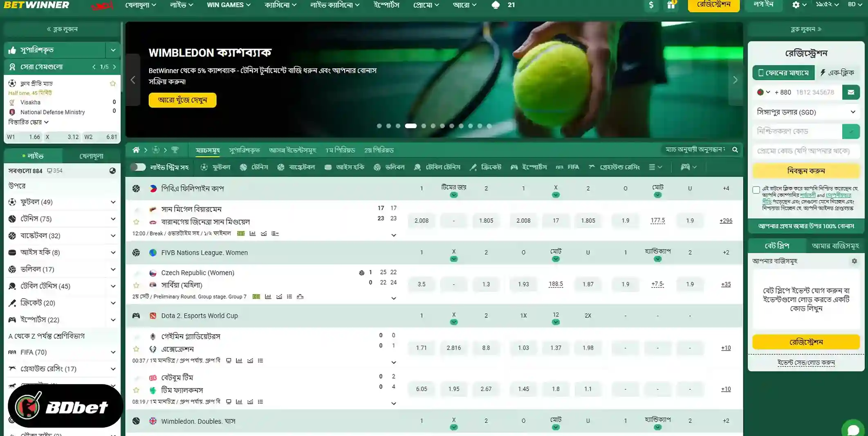Click the BetWinner logo

tap(37, 5)
